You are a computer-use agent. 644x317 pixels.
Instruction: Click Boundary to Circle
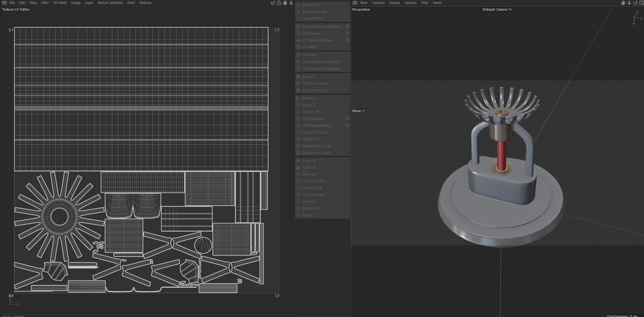(x=323, y=146)
